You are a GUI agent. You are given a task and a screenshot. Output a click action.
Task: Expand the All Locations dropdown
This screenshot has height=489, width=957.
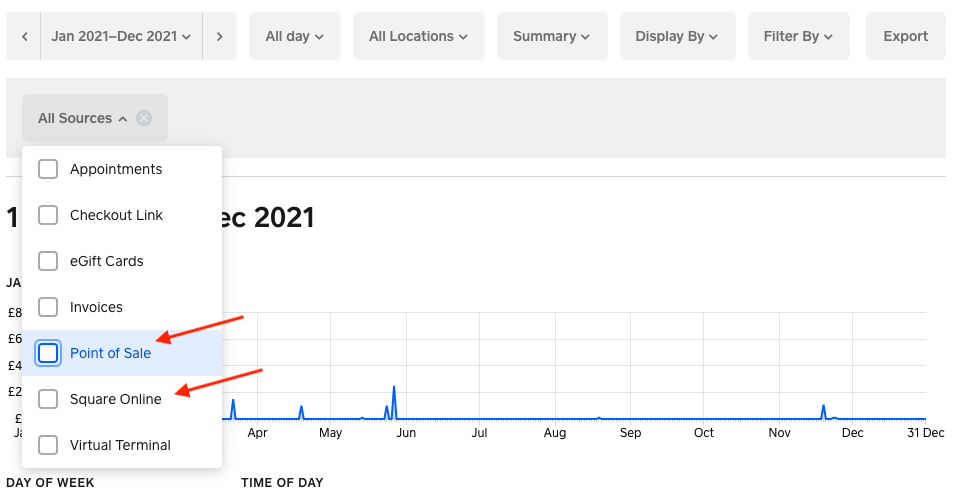point(418,36)
